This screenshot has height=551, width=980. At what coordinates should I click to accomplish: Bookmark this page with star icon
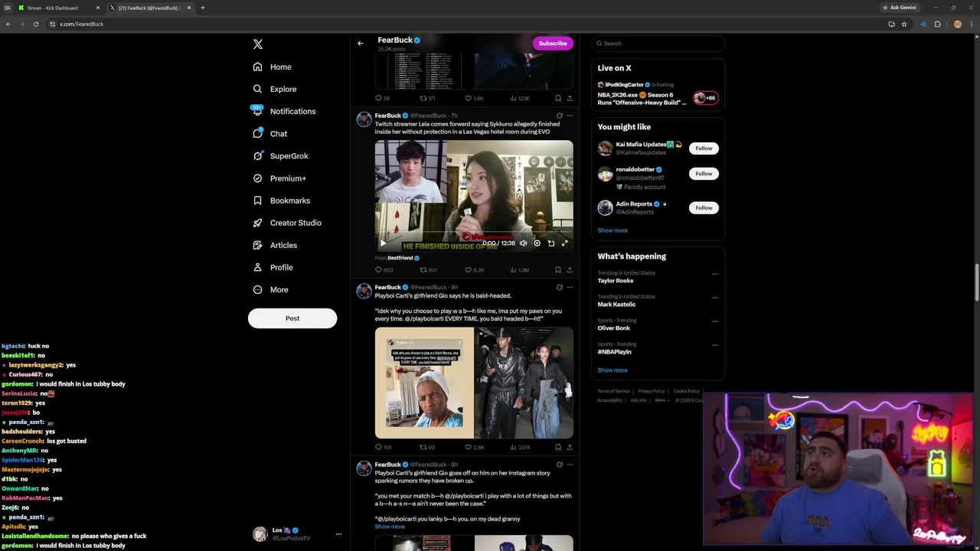click(x=904, y=24)
